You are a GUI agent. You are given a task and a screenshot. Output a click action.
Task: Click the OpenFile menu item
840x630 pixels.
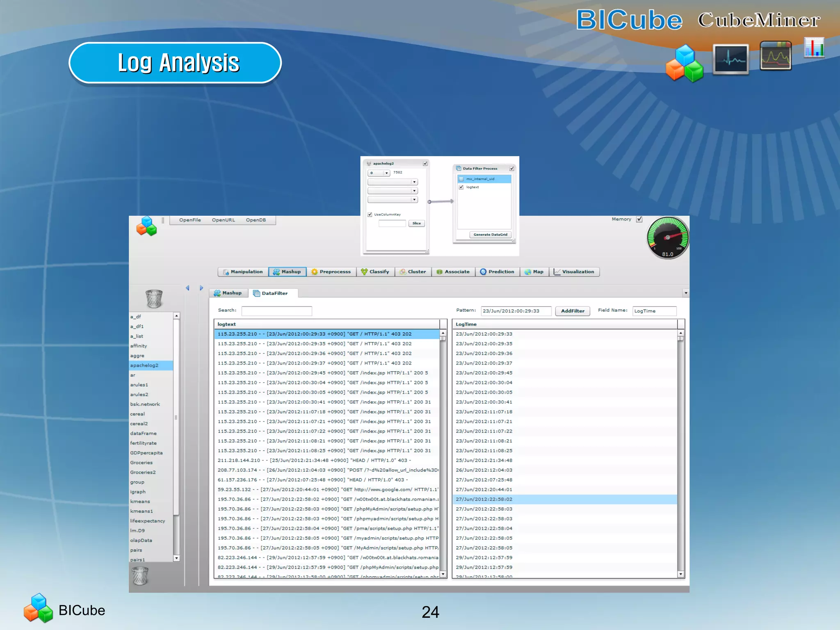click(190, 220)
